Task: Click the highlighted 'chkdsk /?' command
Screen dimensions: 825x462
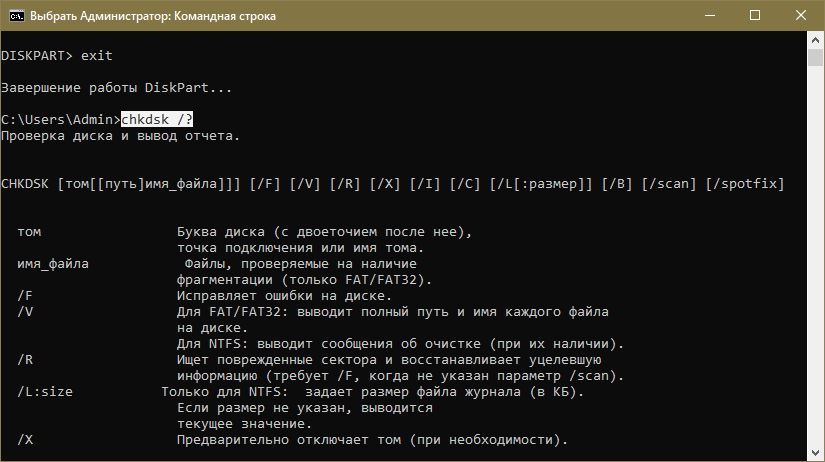Action: tap(157, 119)
